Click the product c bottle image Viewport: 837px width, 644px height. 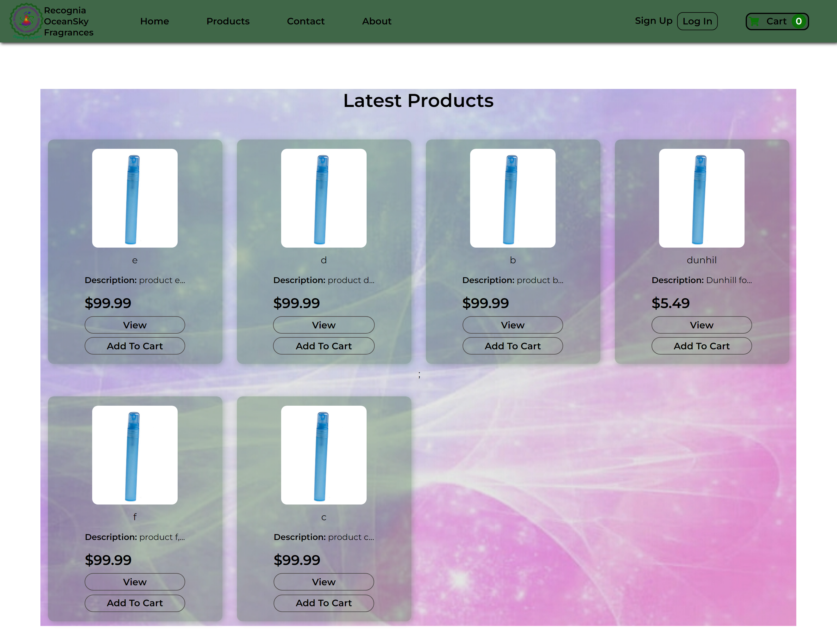(x=324, y=455)
